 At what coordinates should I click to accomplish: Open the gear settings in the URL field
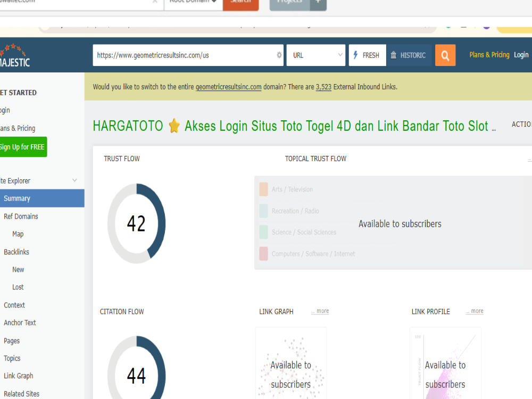279,55
